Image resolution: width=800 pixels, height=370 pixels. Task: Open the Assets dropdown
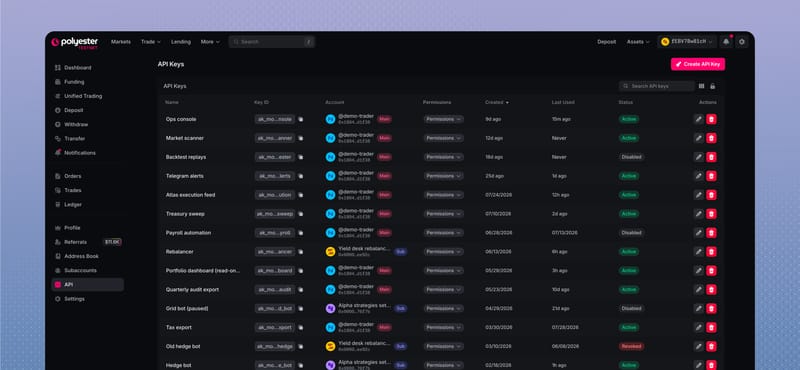(638, 42)
